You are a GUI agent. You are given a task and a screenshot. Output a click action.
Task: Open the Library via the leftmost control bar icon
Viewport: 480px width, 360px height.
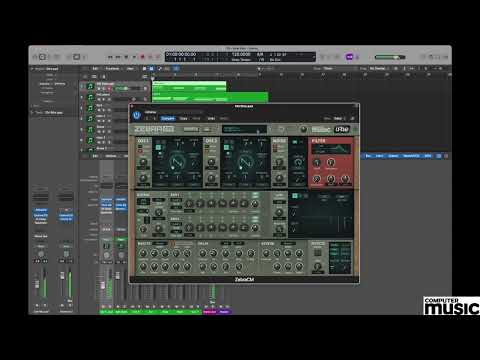(x=35, y=57)
